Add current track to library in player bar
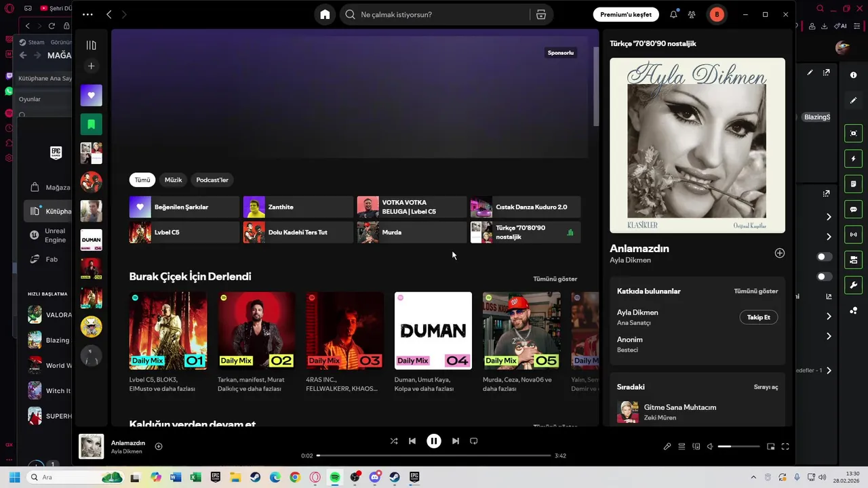The height and width of the screenshot is (488, 868). pos(158,446)
